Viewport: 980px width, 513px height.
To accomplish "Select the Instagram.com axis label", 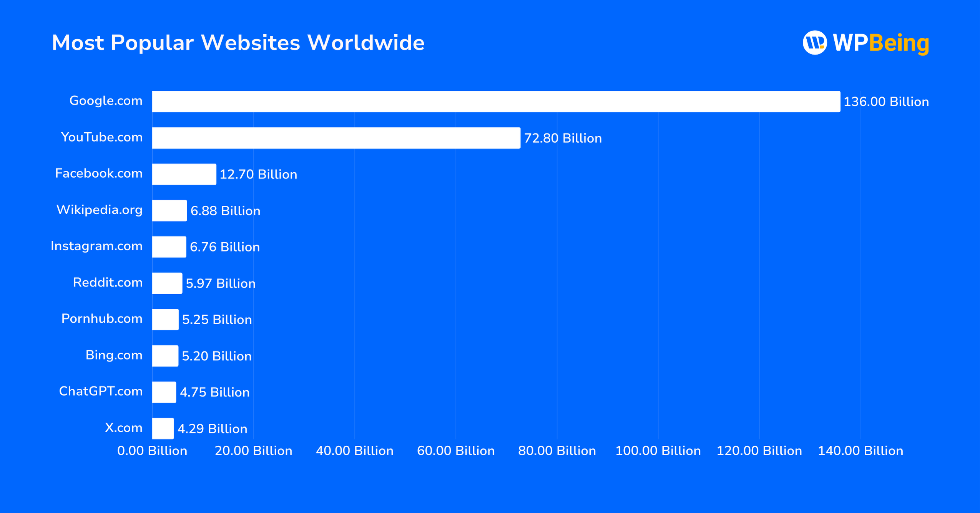I will [96, 246].
